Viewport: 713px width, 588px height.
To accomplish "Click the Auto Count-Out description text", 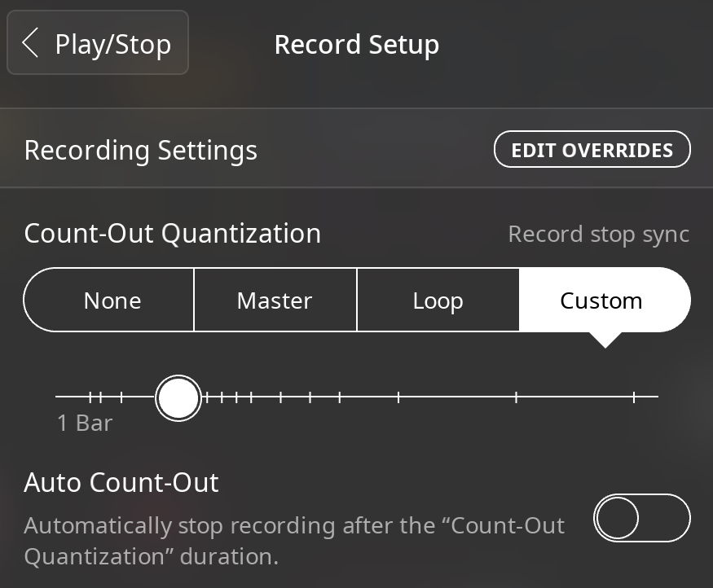I will tap(293, 540).
